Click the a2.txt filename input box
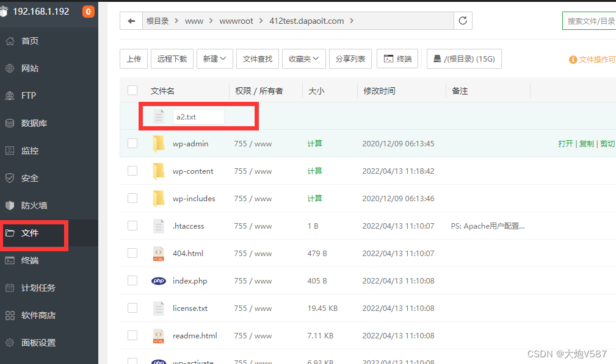616x364 pixels. point(199,117)
